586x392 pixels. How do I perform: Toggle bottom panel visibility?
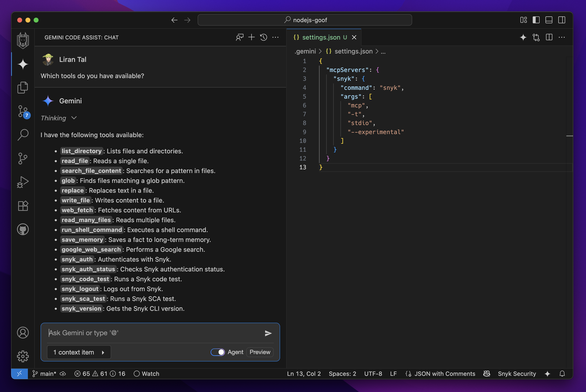[549, 20]
